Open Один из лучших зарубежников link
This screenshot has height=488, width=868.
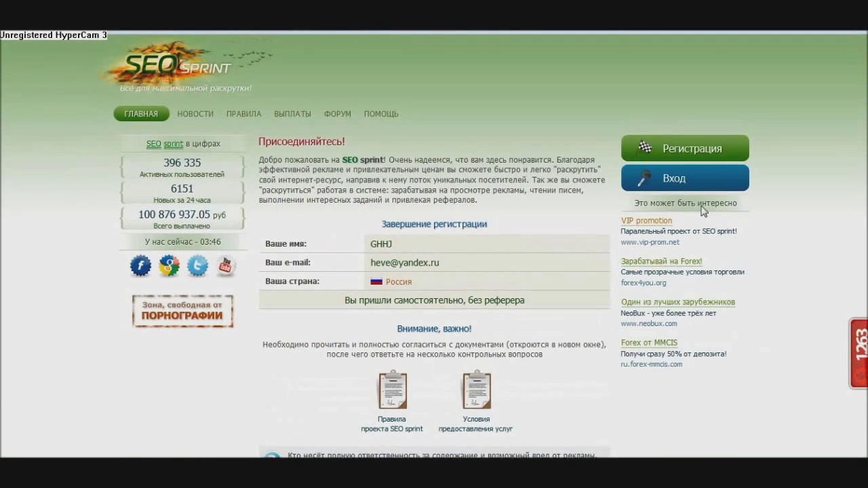pos(677,302)
